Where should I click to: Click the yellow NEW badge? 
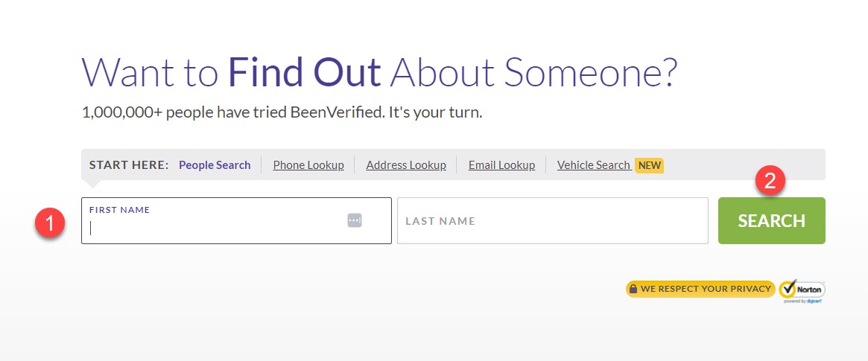click(x=649, y=165)
